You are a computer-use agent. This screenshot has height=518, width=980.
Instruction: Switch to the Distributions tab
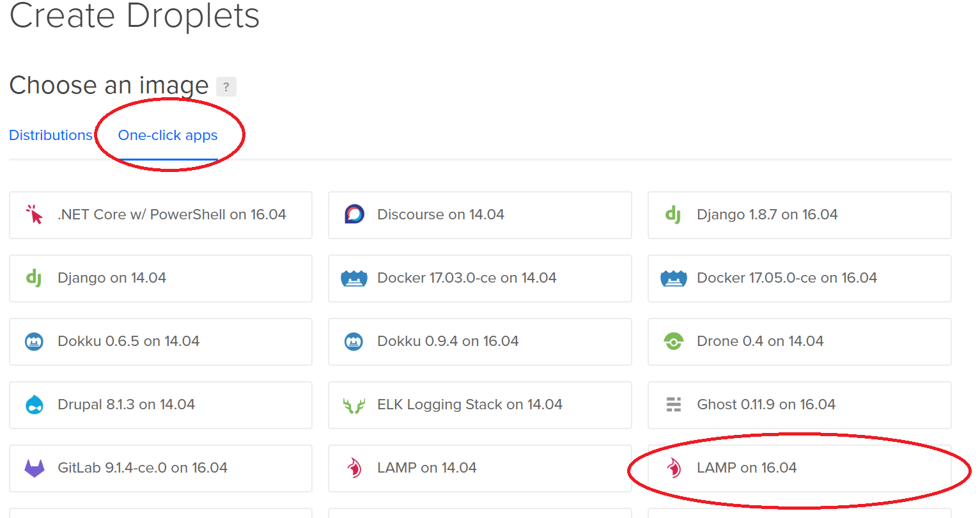51,136
